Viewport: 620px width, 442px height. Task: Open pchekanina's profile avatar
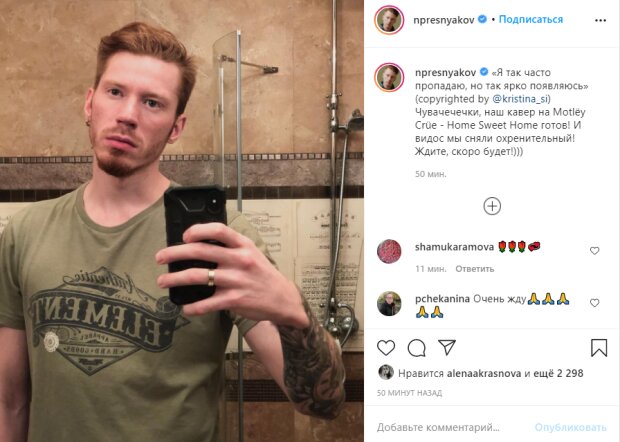click(x=389, y=304)
